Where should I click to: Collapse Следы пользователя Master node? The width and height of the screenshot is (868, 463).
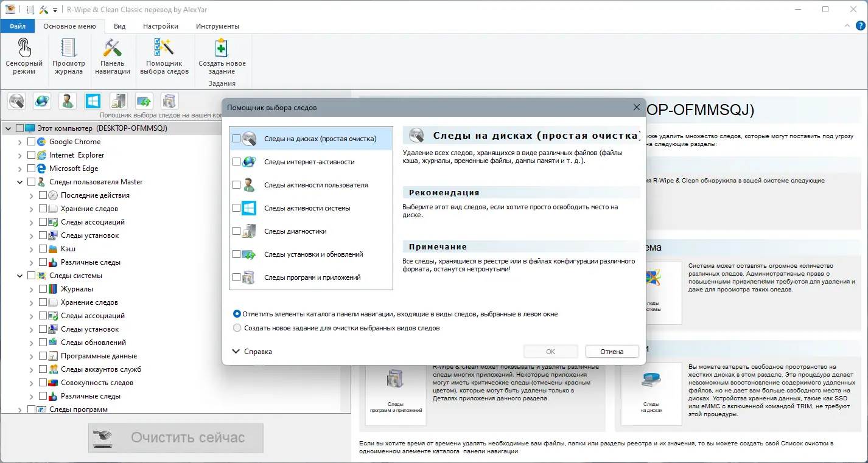[20, 182]
